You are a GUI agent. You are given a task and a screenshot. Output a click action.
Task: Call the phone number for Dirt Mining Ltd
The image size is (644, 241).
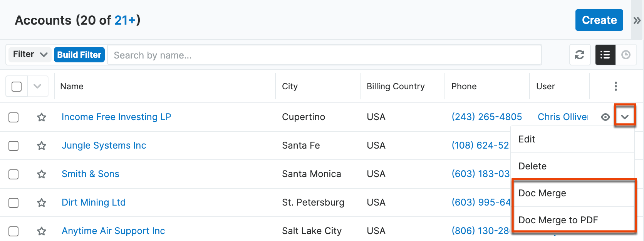click(x=481, y=202)
